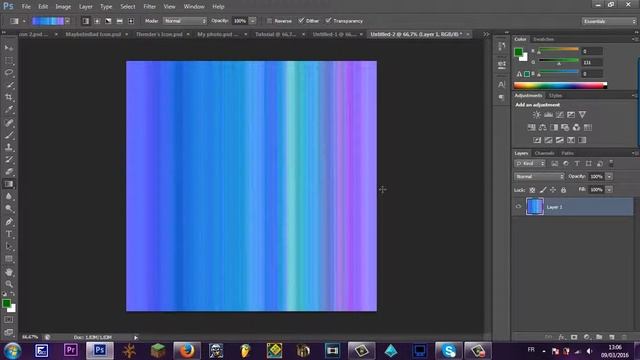The image size is (640, 360).
Task: Choose the reflected gradient style icon
Action: (x=120, y=21)
